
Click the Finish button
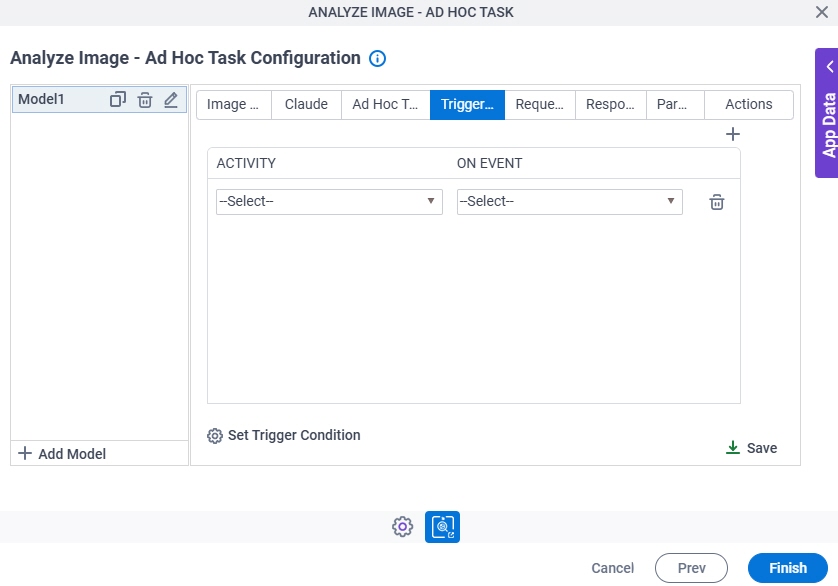(788, 568)
